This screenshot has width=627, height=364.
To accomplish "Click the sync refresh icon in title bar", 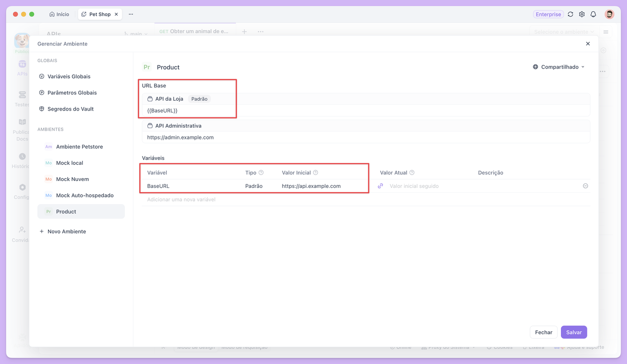I will pos(571,15).
